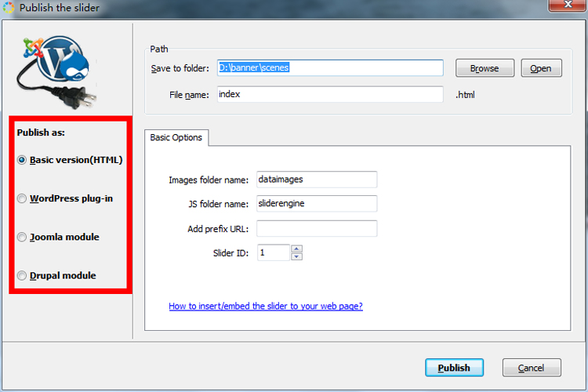Click the .html extension label

466,95
